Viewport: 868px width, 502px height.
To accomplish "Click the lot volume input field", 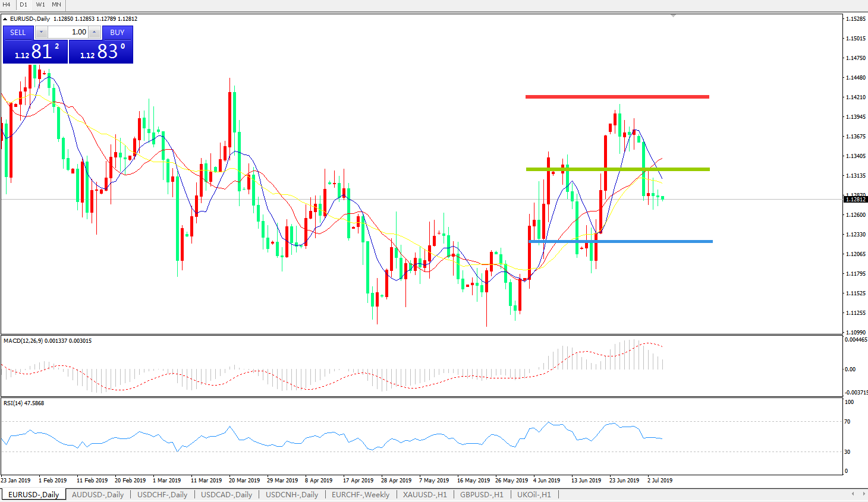I will click(x=68, y=32).
